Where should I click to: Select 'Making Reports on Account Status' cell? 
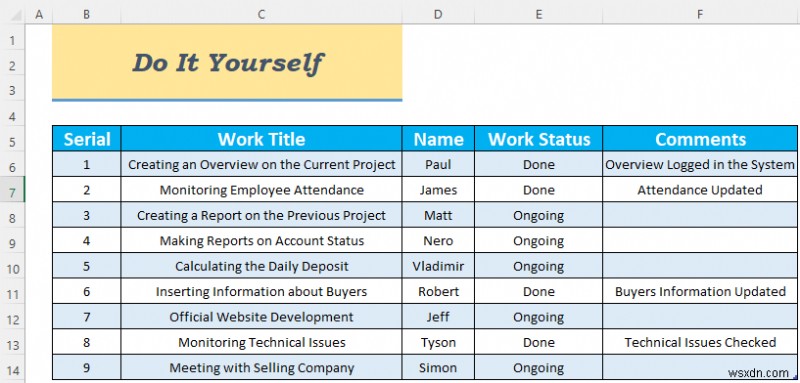tap(261, 241)
